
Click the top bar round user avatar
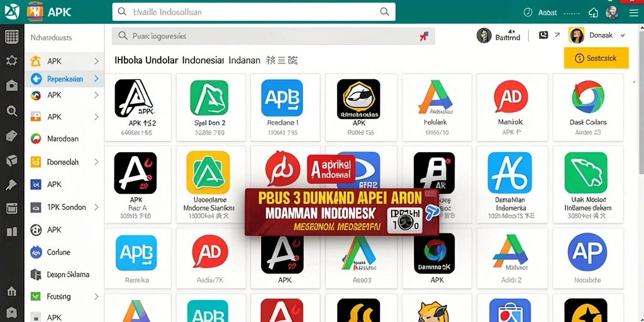tap(612, 13)
